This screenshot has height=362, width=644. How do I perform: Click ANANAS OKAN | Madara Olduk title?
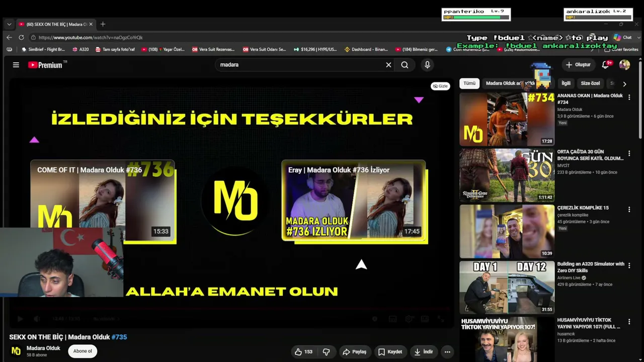point(590,99)
